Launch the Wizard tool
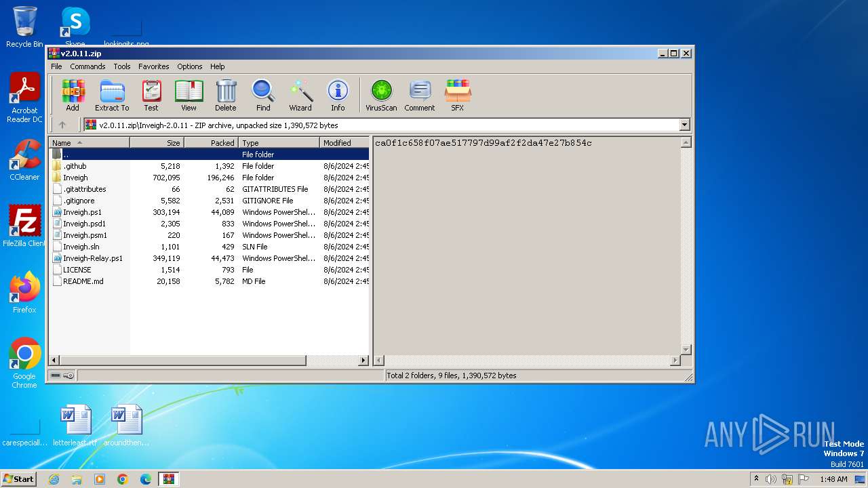868x488 pixels. point(300,96)
